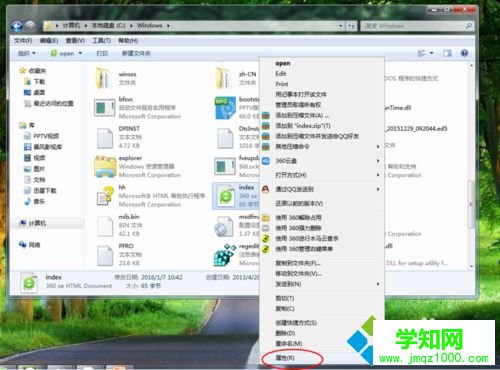
Task: Click the 本地磁盘 (C:) breadcrumb
Action: 109,26
